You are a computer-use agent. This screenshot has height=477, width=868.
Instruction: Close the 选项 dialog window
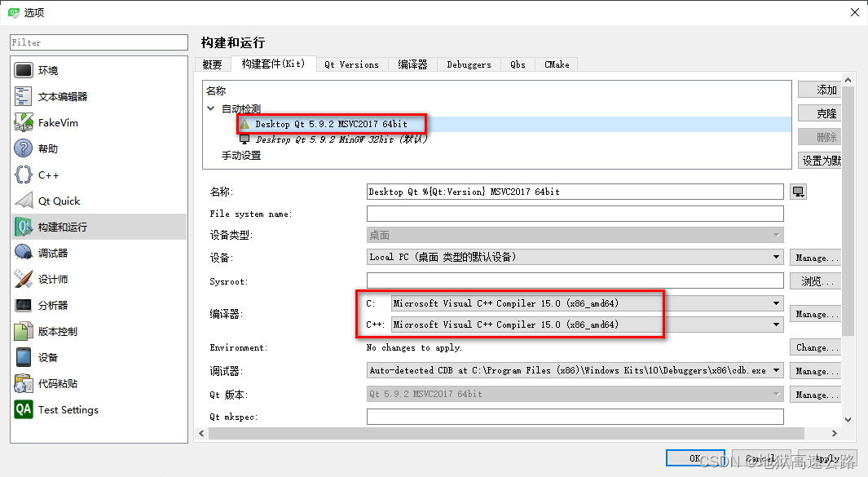tap(855, 12)
